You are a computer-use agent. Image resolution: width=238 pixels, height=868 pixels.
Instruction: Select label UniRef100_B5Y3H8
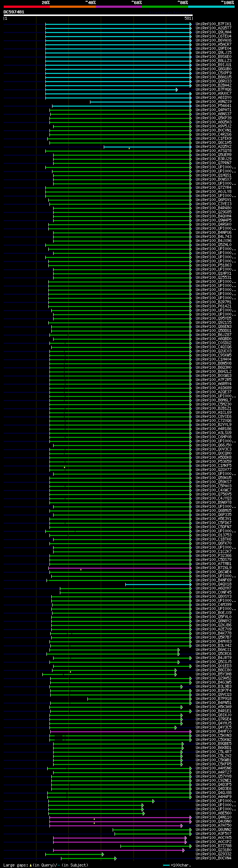click(x=213, y=674)
